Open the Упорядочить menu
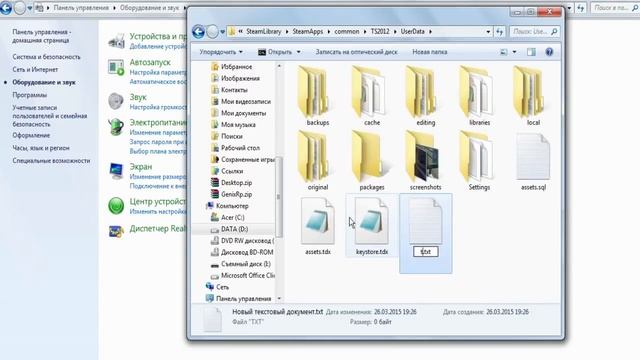The width and height of the screenshot is (640, 360). tap(221, 52)
